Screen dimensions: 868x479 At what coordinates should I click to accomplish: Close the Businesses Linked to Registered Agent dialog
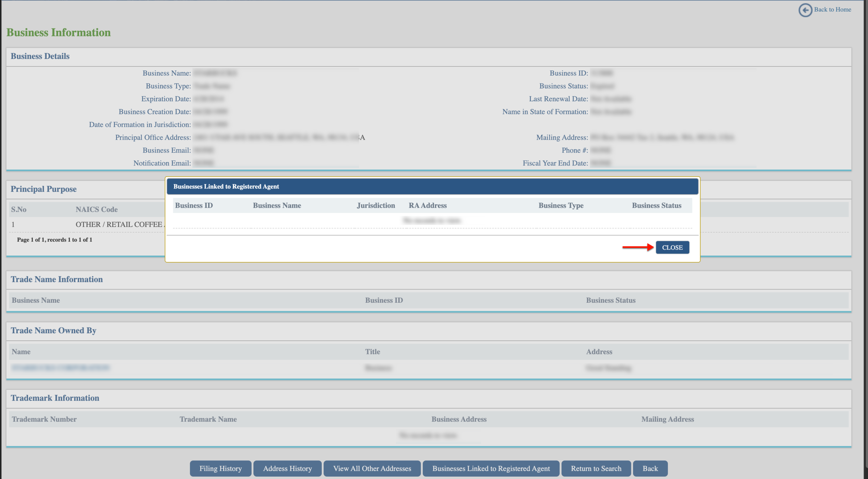672,247
